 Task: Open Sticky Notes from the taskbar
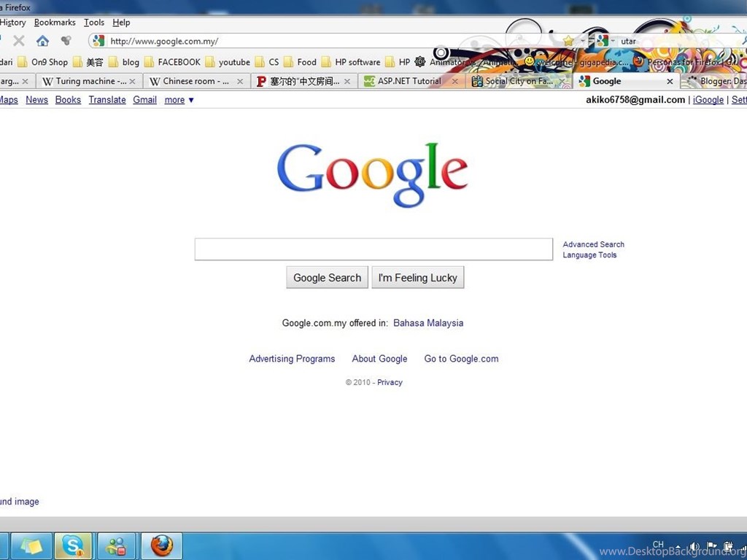pos(31,545)
